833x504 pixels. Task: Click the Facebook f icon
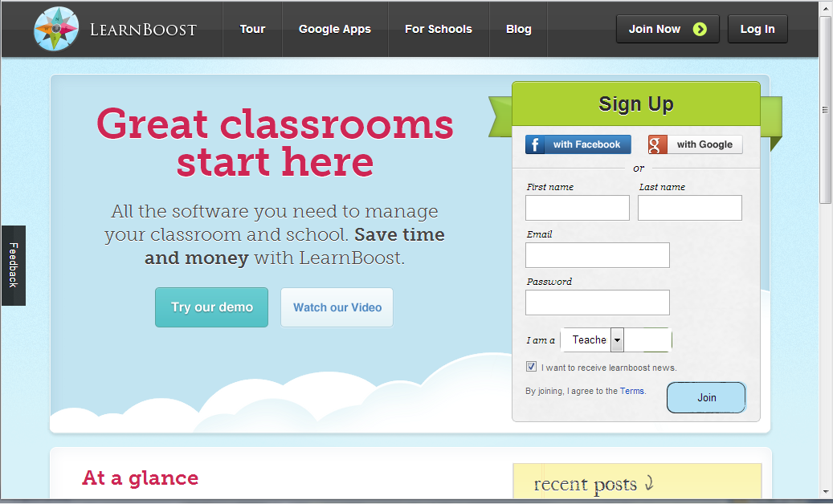pyautogui.click(x=535, y=144)
